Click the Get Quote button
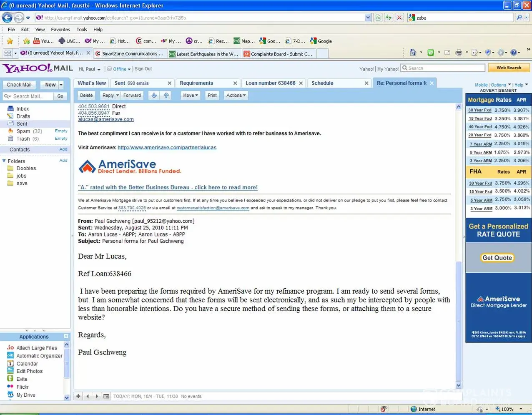Image resolution: width=532 pixels, height=415 pixels. [x=497, y=258]
